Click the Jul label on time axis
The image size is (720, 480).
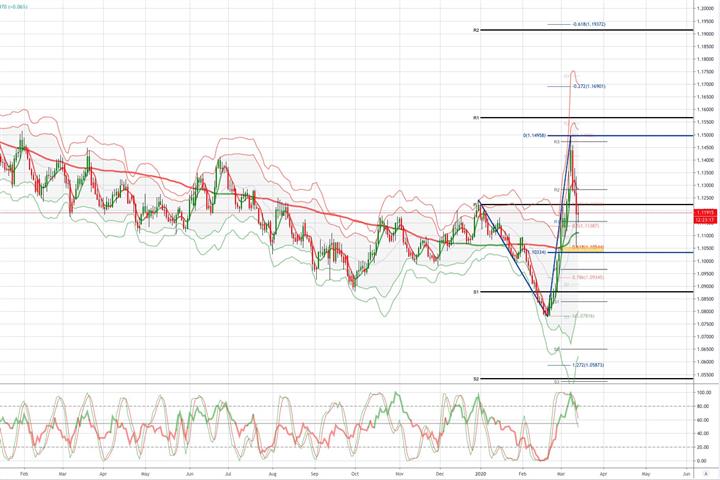point(228,473)
